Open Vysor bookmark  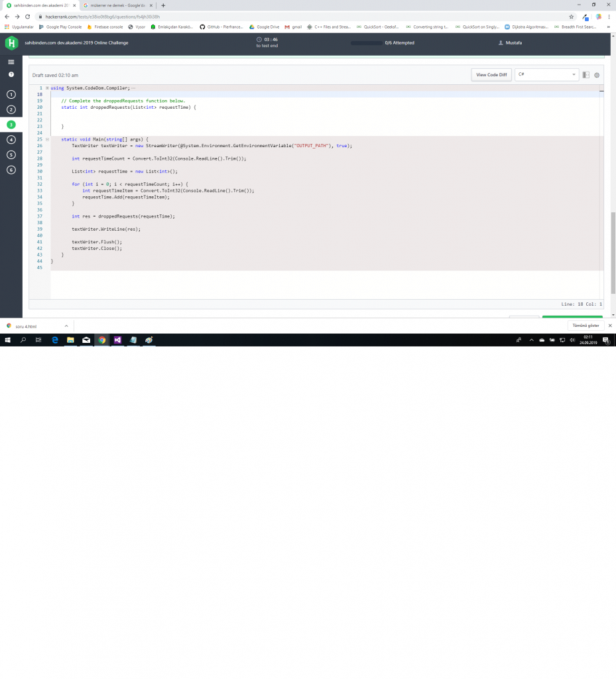[137, 27]
